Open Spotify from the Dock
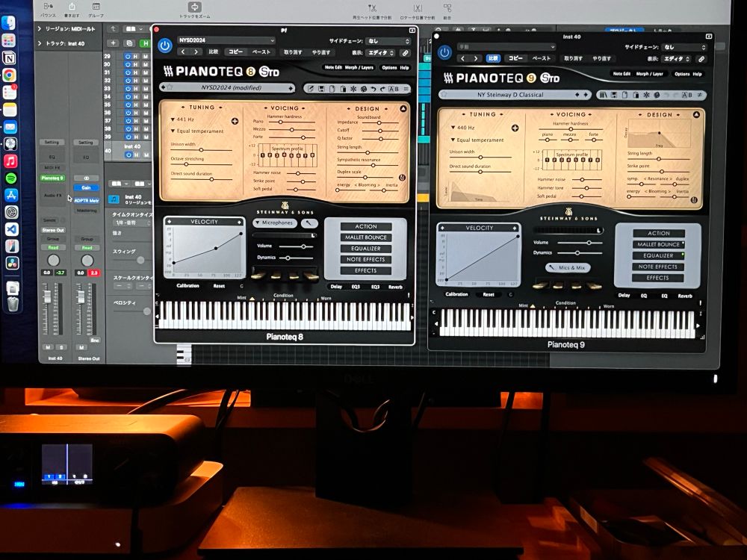The height and width of the screenshot is (560, 747). pos(10,178)
